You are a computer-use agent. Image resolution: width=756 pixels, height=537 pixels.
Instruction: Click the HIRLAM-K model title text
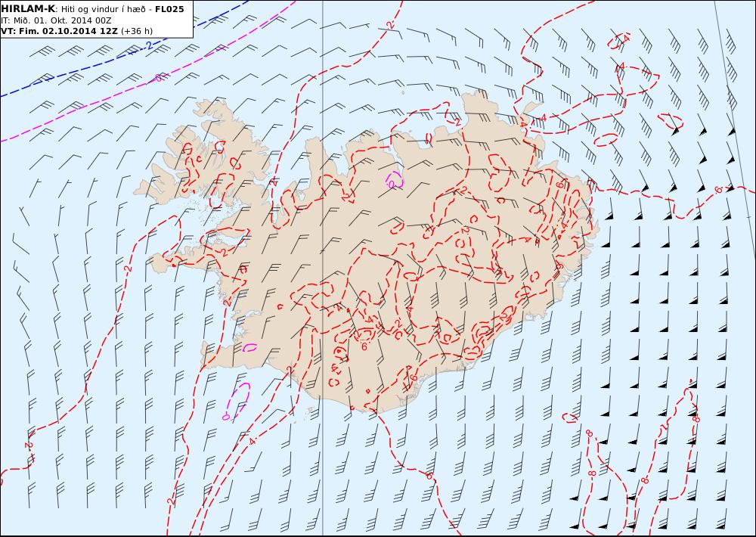point(29,9)
